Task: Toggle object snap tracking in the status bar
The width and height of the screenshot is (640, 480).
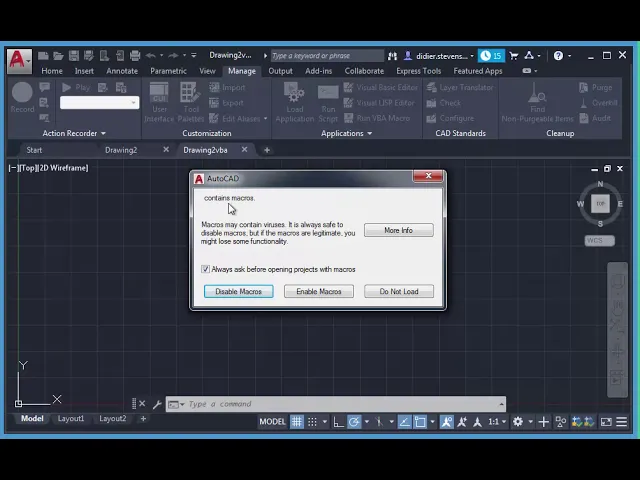Action: 404,422
